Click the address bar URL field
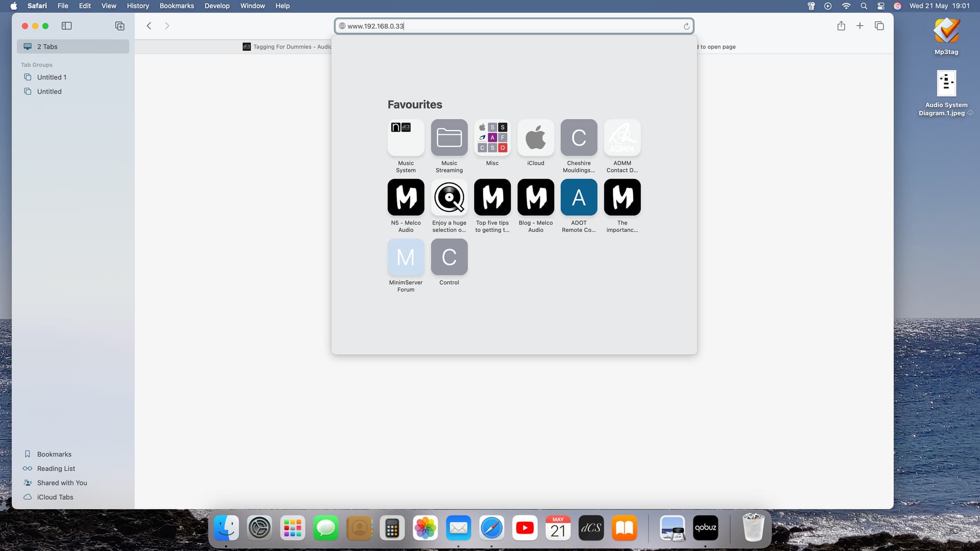Image resolution: width=980 pixels, height=551 pixels. coord(514,26)
